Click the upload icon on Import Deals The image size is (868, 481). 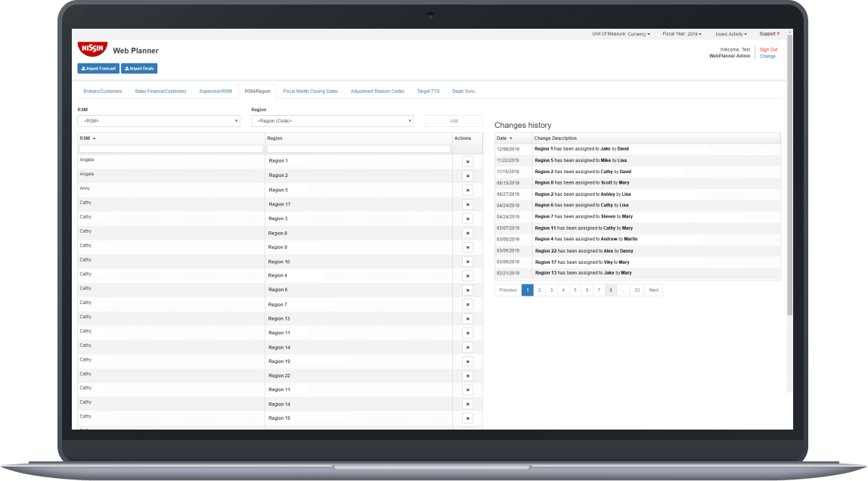(x=127, y=68)
